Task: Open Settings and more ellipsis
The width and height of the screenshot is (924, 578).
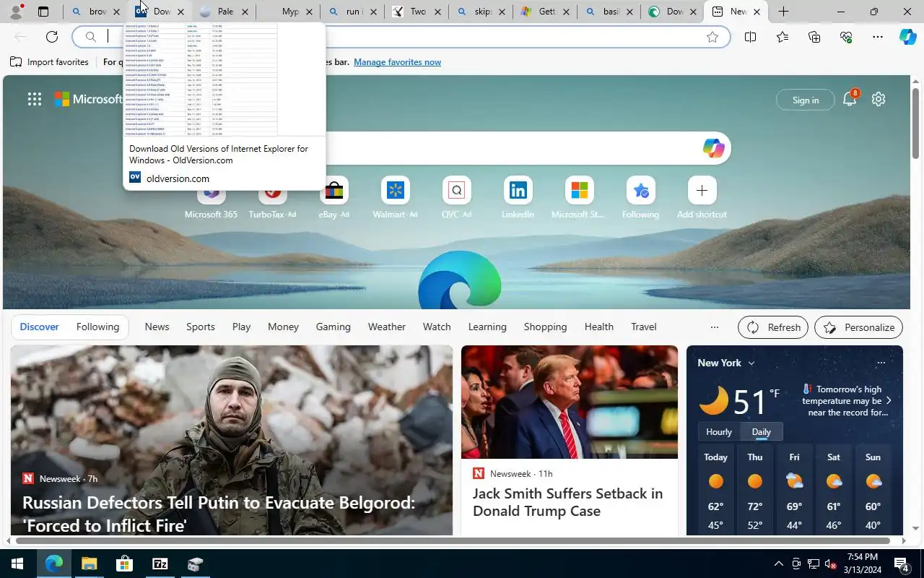Action: click(x=878, y=37)
